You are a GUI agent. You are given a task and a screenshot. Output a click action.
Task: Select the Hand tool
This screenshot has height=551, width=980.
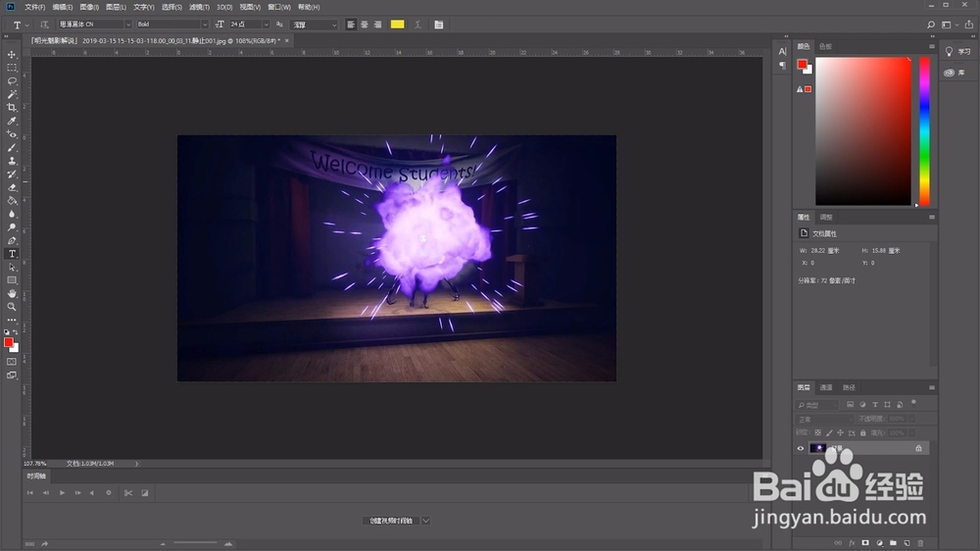(x=12, y=293)
